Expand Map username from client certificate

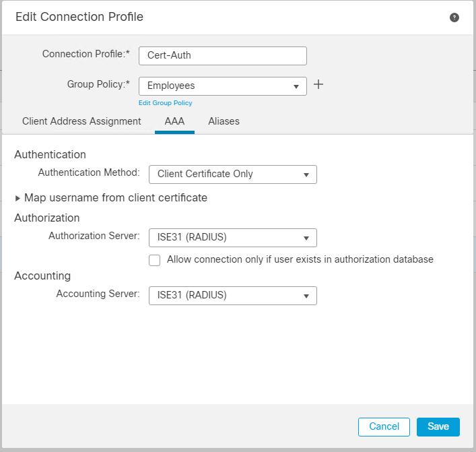111,198
